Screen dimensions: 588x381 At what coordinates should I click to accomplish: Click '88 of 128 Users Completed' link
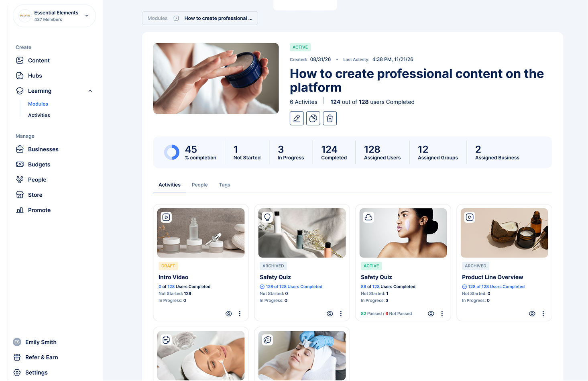point(388,287)
